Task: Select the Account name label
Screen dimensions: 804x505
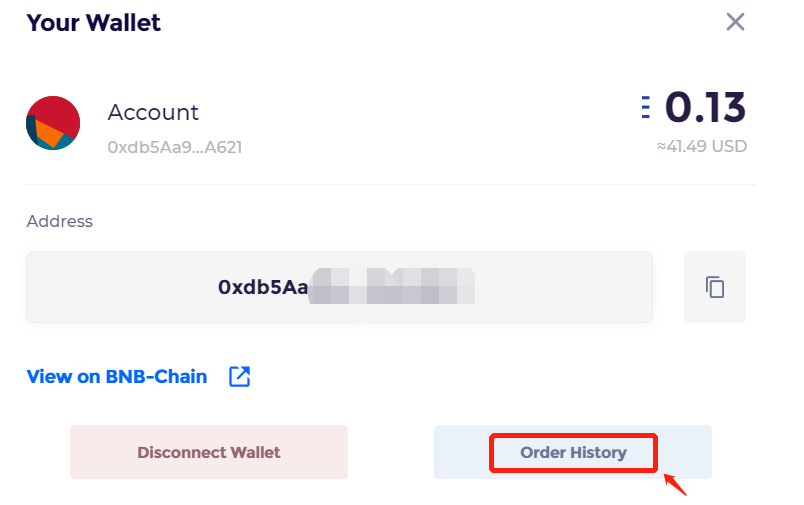Action: pyautogui.click(x=153, y=112)
